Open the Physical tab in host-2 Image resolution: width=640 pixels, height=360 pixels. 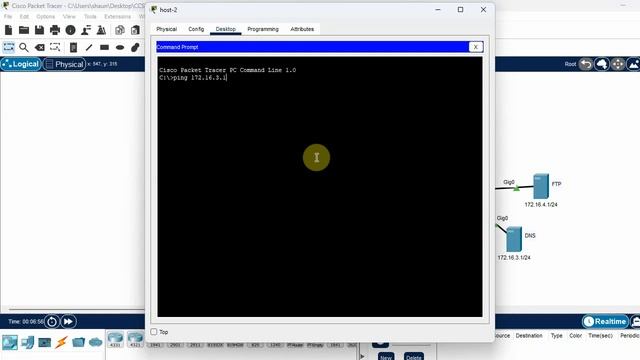(167, 29)
